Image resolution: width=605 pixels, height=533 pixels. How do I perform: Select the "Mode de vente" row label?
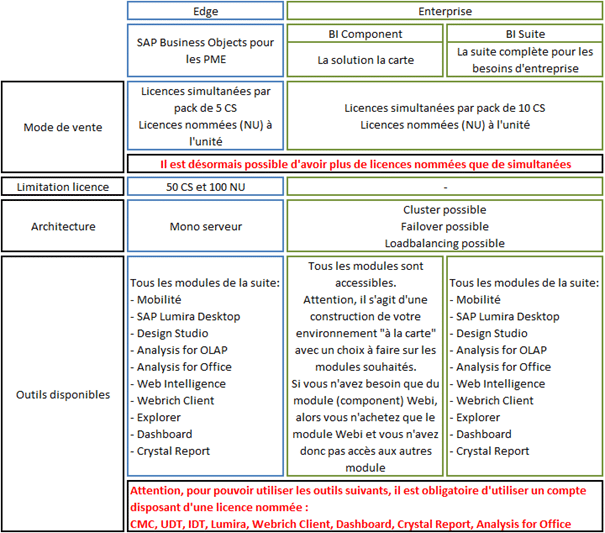[x=63, y=127]
